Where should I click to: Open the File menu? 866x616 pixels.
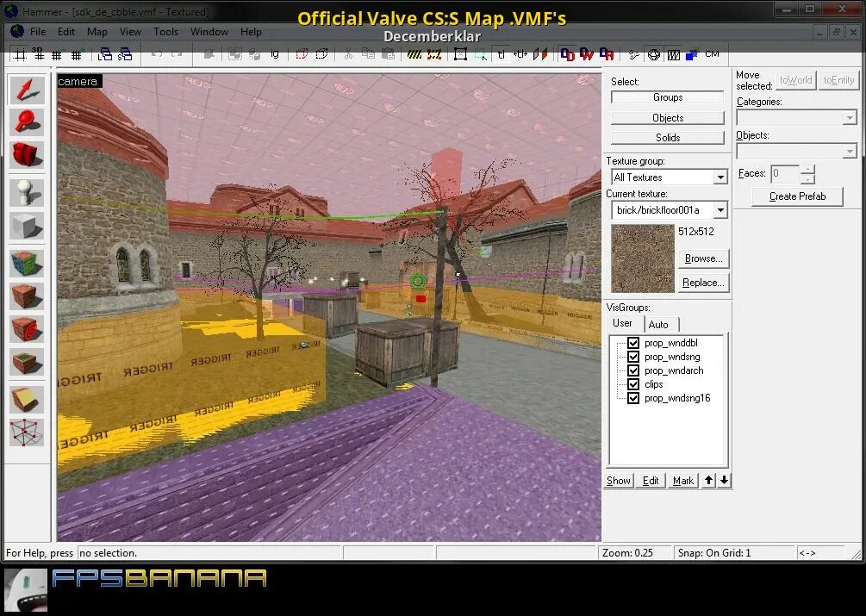pos(38,32)
